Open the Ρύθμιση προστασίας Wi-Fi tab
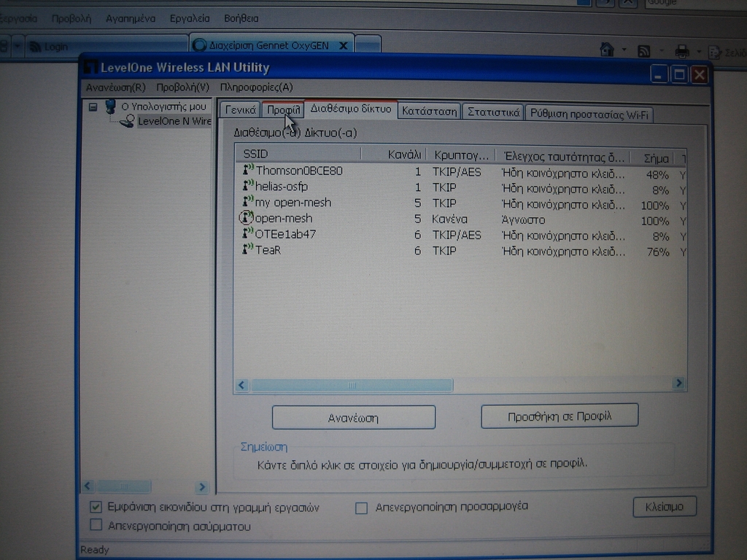The width and height of the screenshot is (747, 560). pyautogui.click(x=589, y=114)
